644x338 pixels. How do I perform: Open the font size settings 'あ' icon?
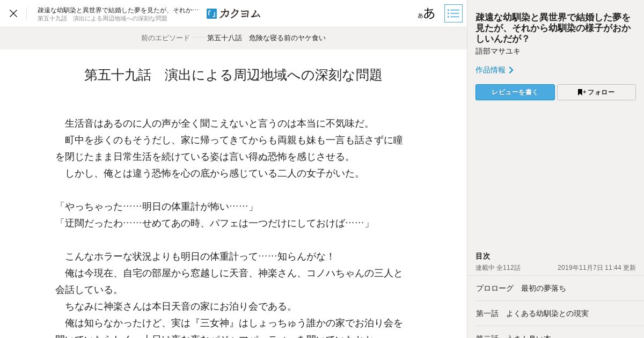[427, 13]
